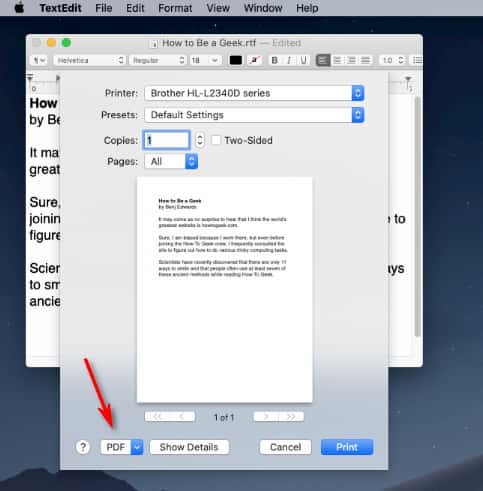483x491 pixels.
Task: Open the line spacing 1.0 dropdown
Action: pos(392,60)
